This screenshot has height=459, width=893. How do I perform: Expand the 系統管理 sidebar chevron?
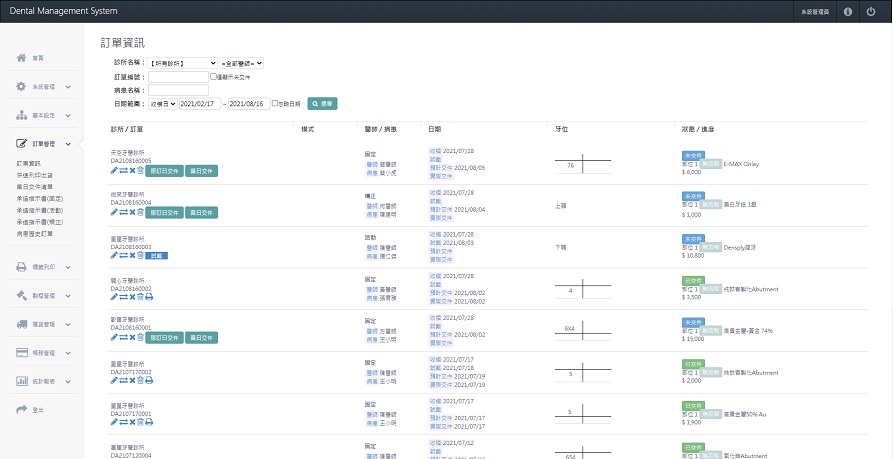tap(68, 87)
